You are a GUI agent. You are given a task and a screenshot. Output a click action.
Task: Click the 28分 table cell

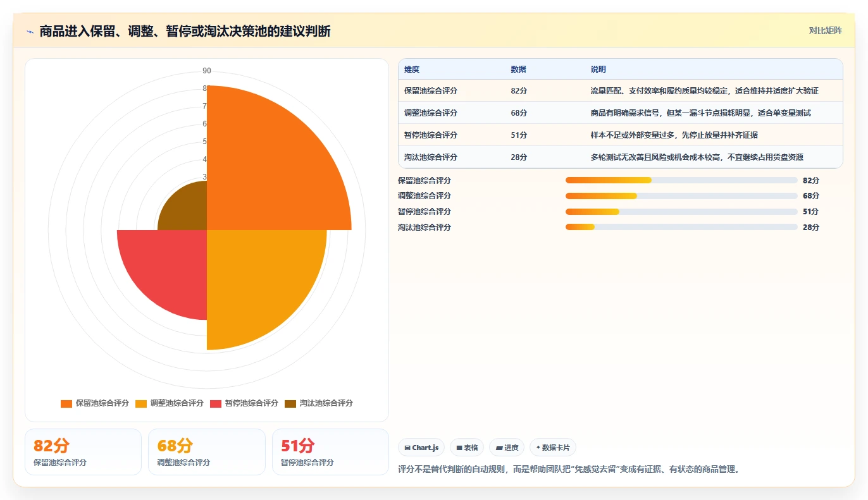(519, 157)
